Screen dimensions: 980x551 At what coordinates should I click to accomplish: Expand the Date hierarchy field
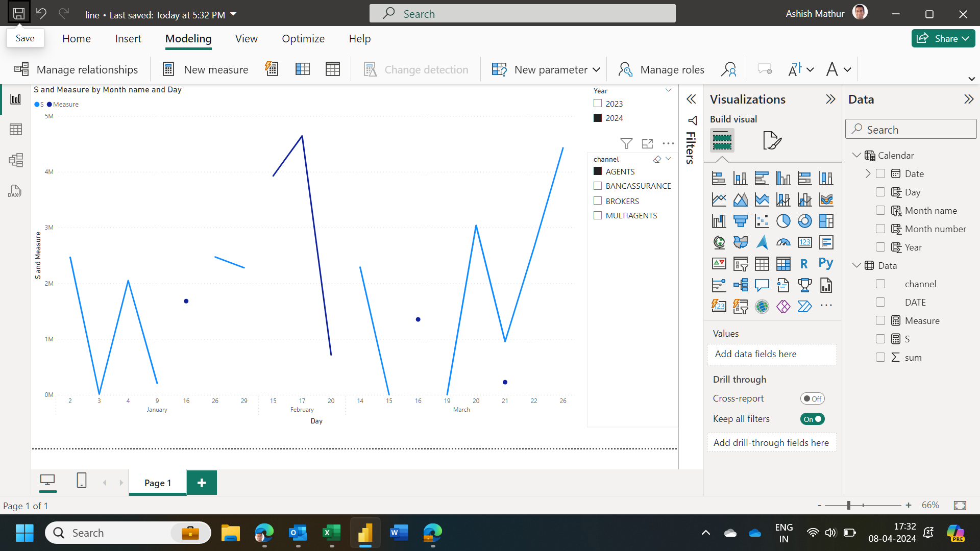[x=868, y=173]
